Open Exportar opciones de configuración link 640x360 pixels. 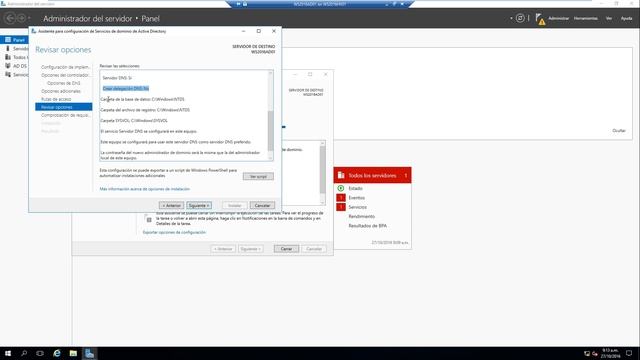(174, 232)
